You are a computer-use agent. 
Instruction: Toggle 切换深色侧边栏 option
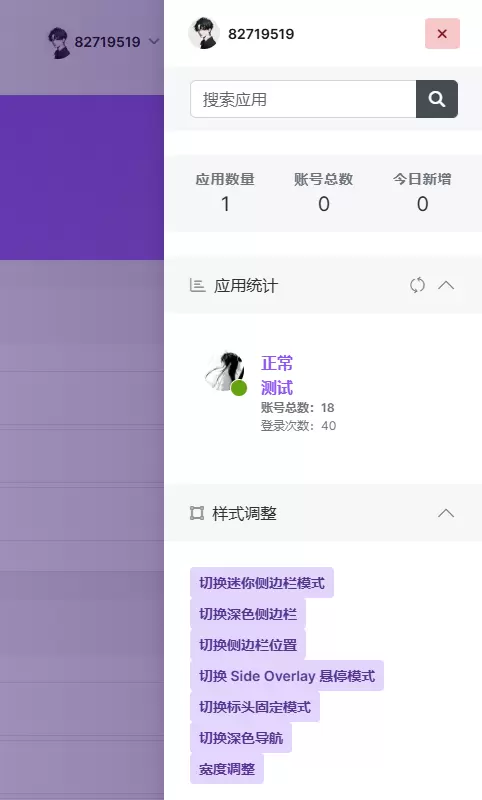[x=248, y=614]
